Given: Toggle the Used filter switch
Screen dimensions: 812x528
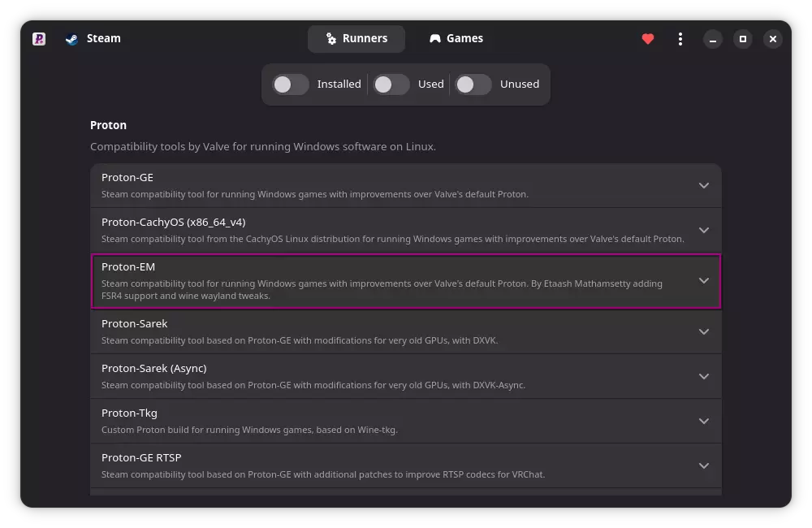Looking at the screenshot, I should coord(391,84).
